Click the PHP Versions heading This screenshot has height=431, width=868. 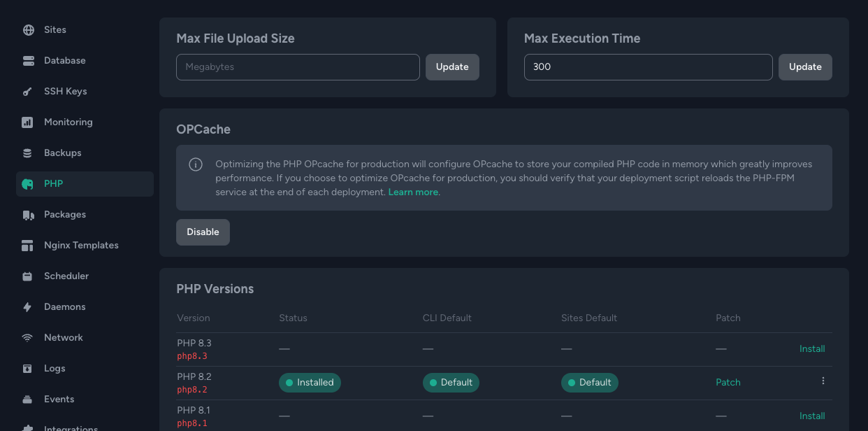(215, 289)
